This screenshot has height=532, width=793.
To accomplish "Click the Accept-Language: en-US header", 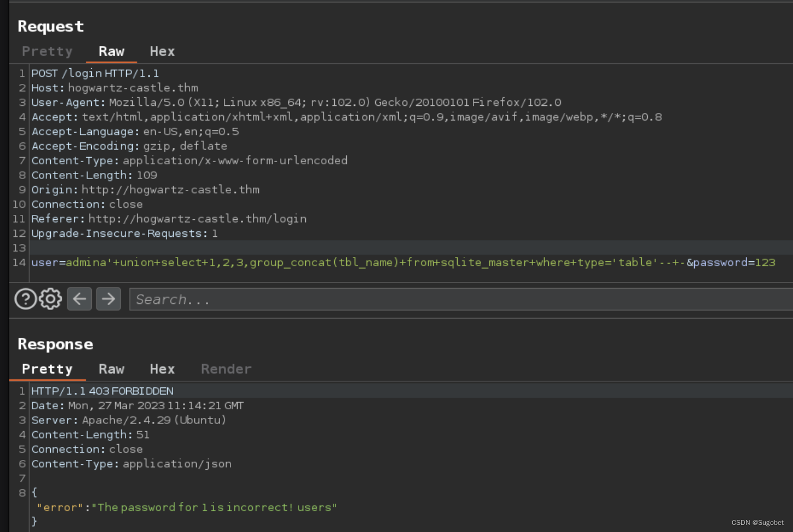I will [135, 131].
